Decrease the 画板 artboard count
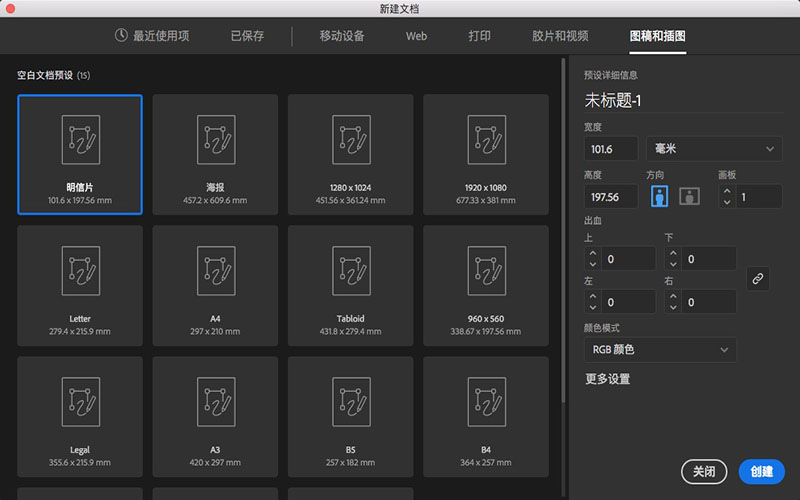800x500 pixels. (727, 202)
